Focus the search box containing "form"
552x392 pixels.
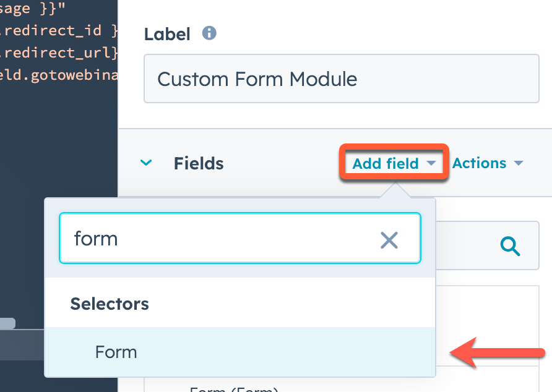click(x=217, y=239)
